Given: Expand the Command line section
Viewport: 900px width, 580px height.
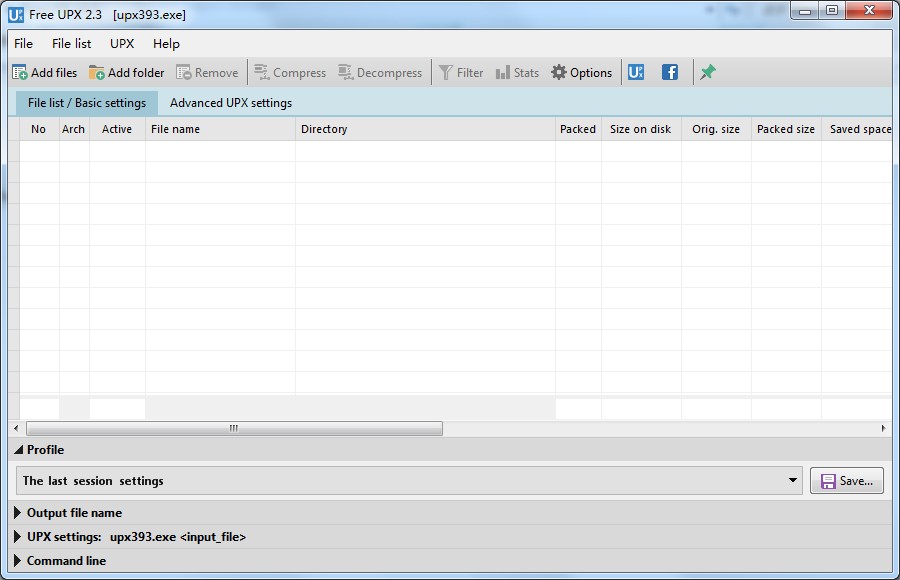Looking at the screenshot, I should point(19,561).
